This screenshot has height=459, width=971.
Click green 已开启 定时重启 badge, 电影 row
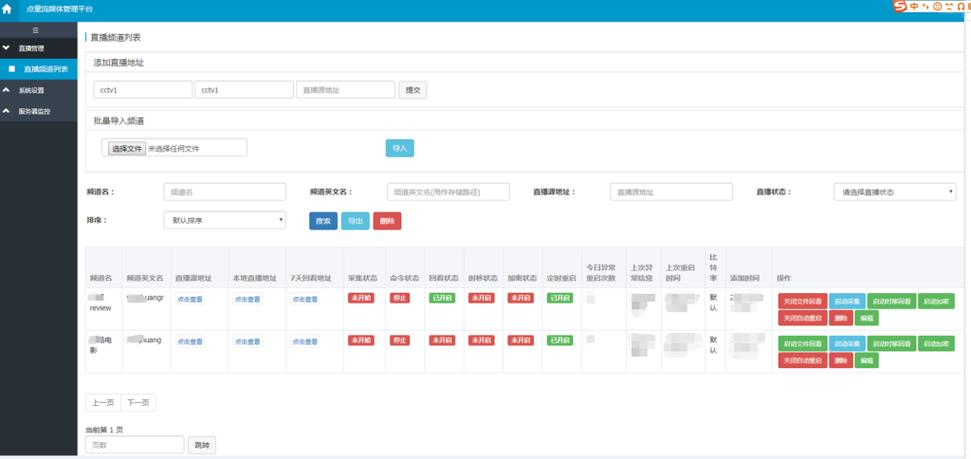tap(560, 340)
